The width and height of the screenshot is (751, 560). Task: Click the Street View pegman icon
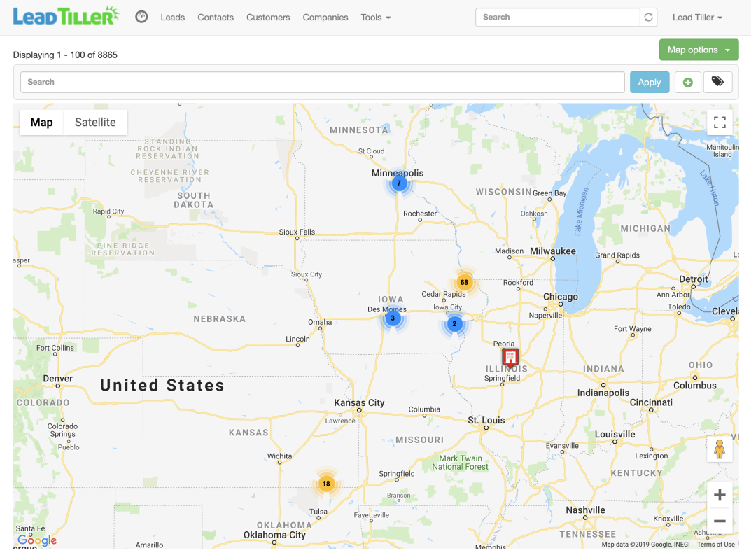point(719,449)
